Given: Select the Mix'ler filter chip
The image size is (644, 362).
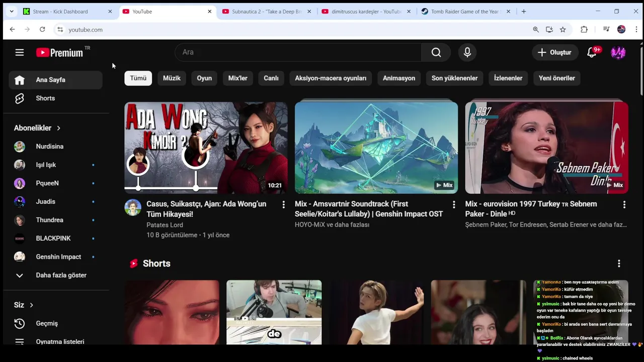Looking at the screenshot, I should [x=238, y=78].
